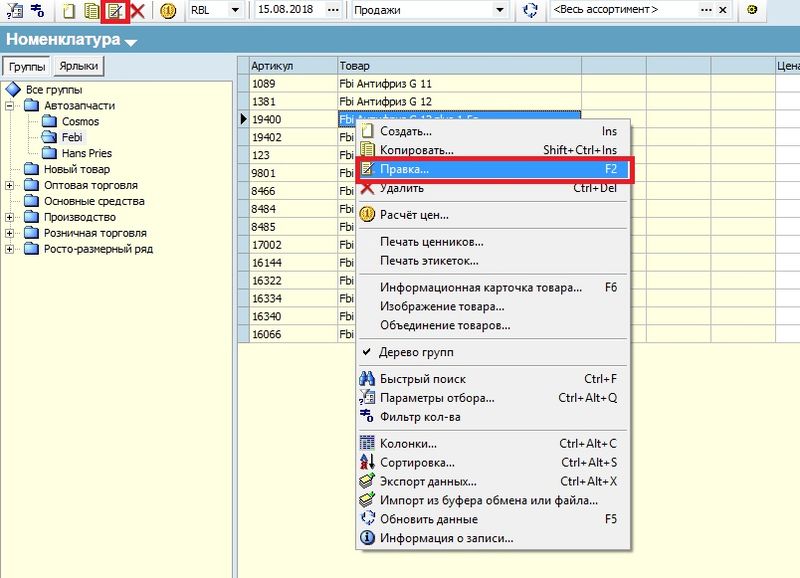Choose Копировать… in the context menu
The image size is (800, 578).
coord(493,150)
